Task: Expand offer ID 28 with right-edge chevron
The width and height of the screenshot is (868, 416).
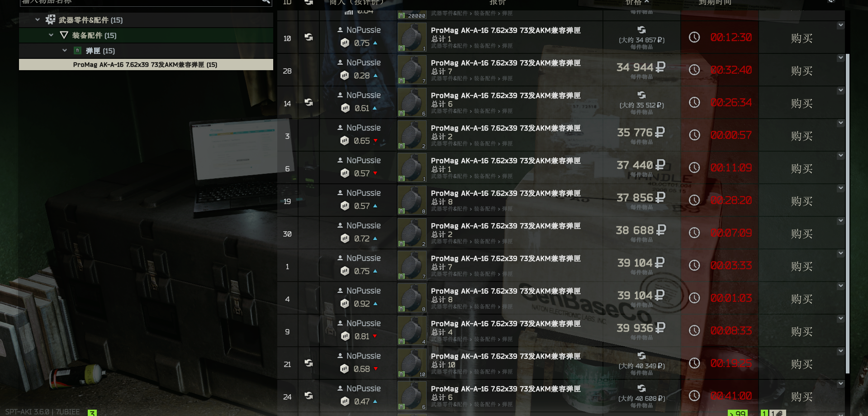Action: coord(840,58)
